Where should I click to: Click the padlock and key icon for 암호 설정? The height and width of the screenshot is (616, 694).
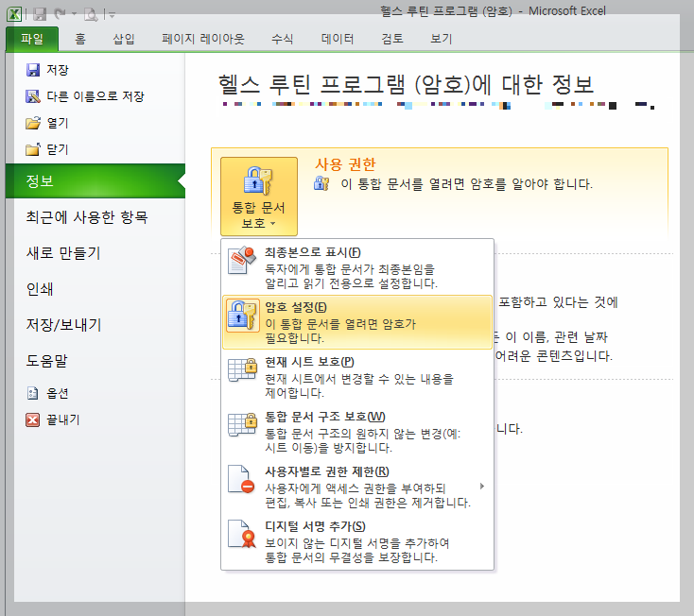point(242,316)
